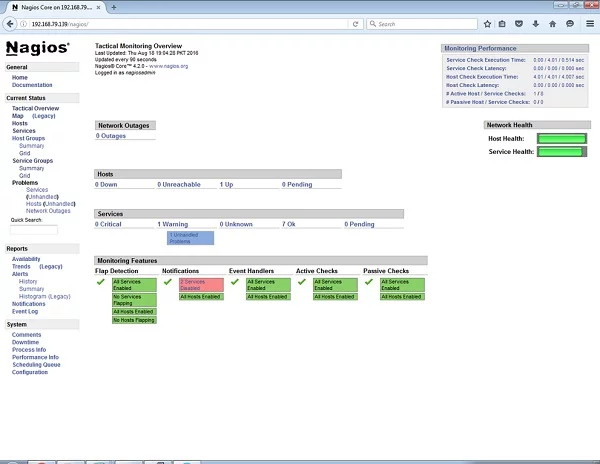Click 0 Critical services link
This screenshot has width=600, height=464.
coord(108,224)
